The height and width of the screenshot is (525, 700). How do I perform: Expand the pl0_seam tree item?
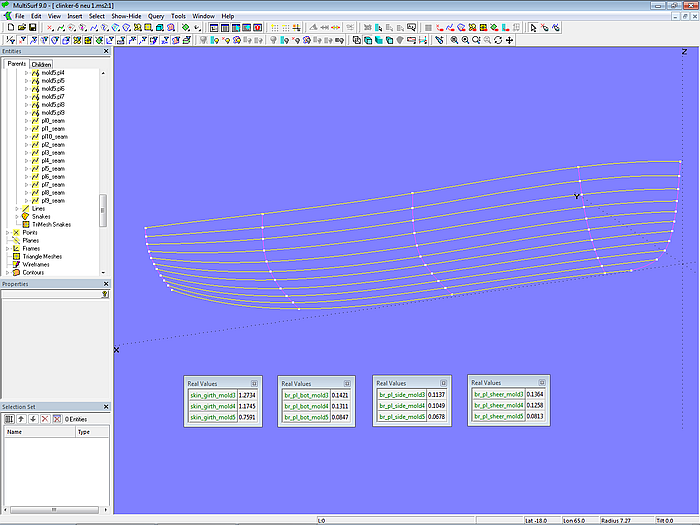27,121
